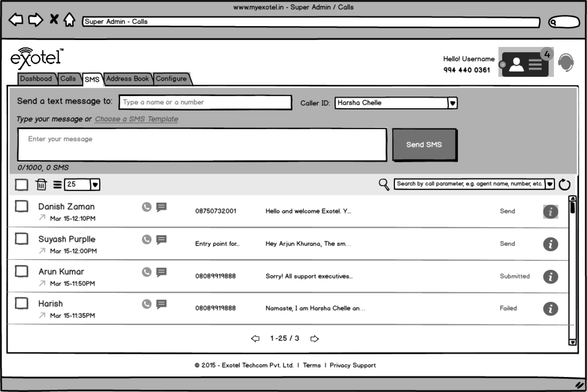Screen dimensions: 587x392
Task: Open the rows per page 25 dropdown
Action: (82, 185)
